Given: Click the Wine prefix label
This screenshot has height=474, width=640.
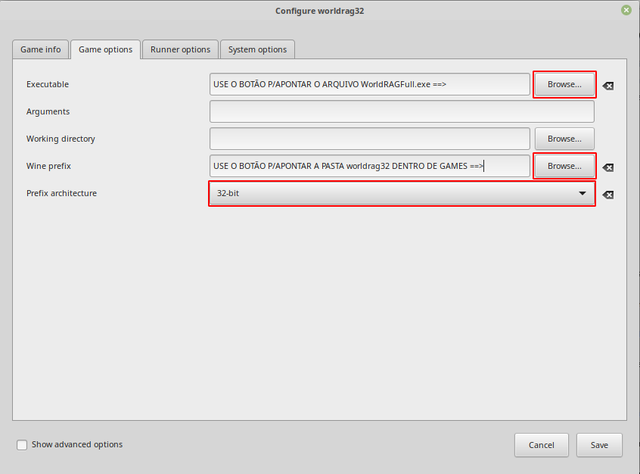Looking at the screenshot, I should pos(49,166).
